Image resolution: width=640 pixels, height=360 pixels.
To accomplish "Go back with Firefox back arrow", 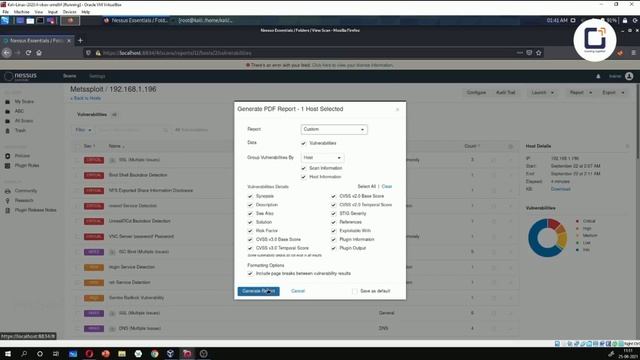I will pos(7,53).
